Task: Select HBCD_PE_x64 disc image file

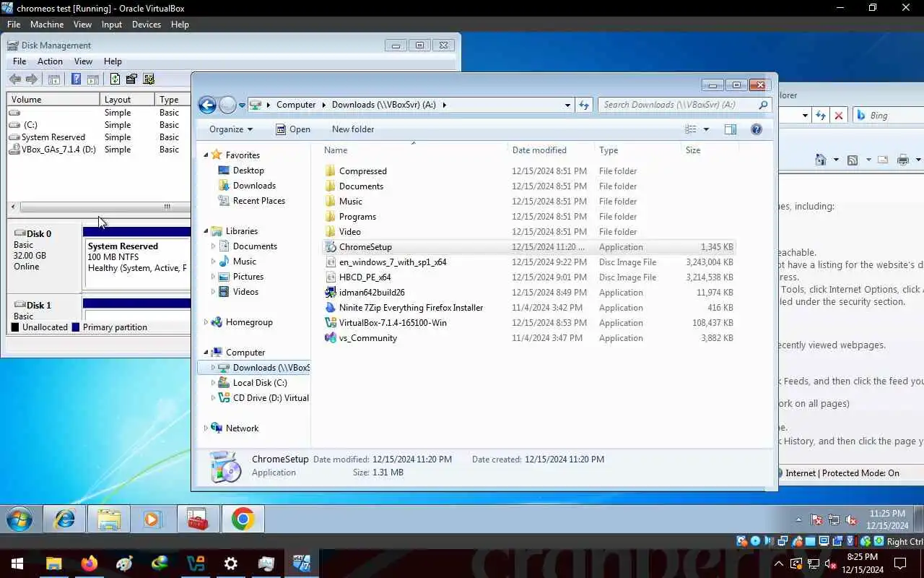Action: pos(528,277)
